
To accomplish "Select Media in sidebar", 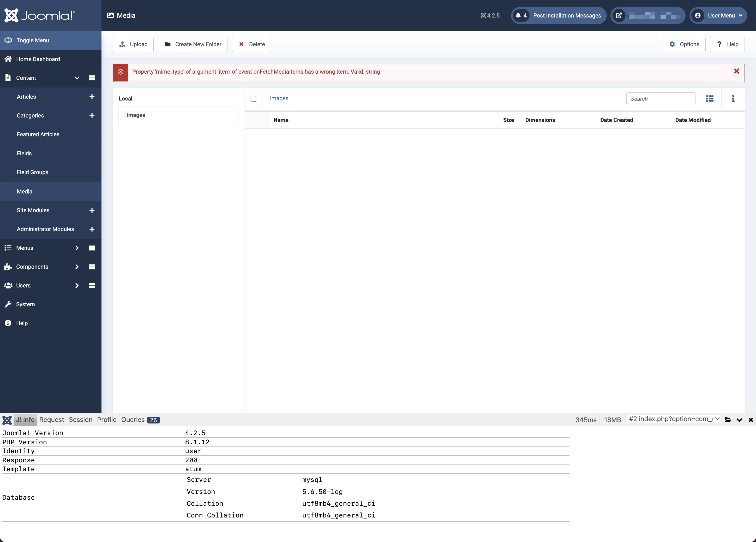I will tap(51, 191).
